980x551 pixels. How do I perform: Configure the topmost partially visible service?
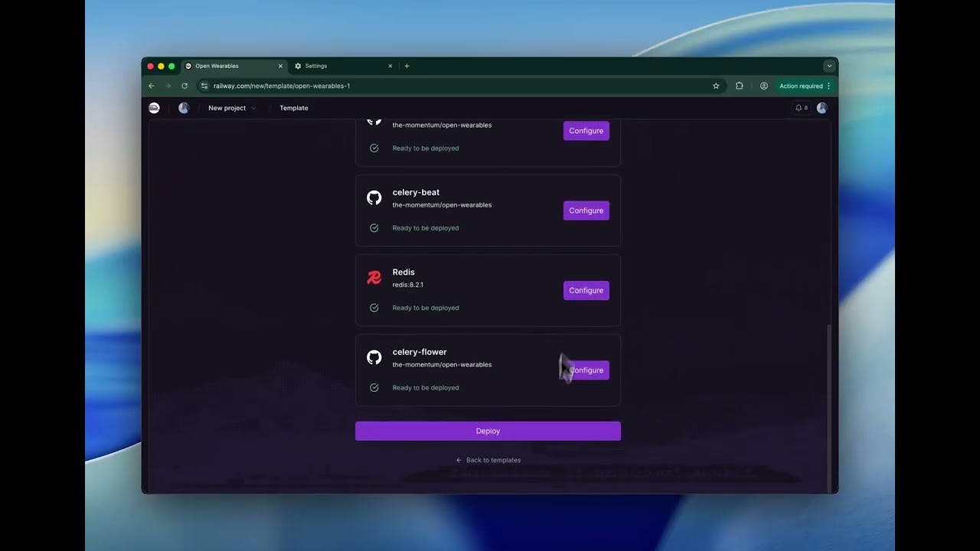click(x=586, y=131)
